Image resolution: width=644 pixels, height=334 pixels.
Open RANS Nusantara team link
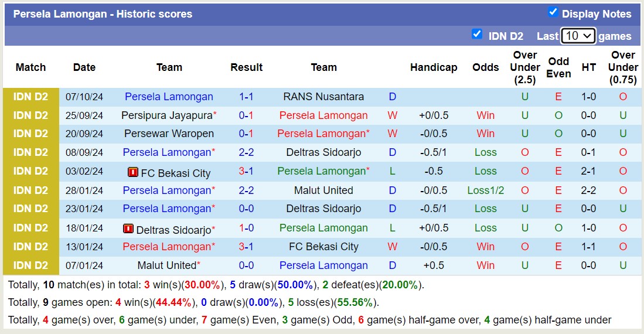tap(323, 97)
